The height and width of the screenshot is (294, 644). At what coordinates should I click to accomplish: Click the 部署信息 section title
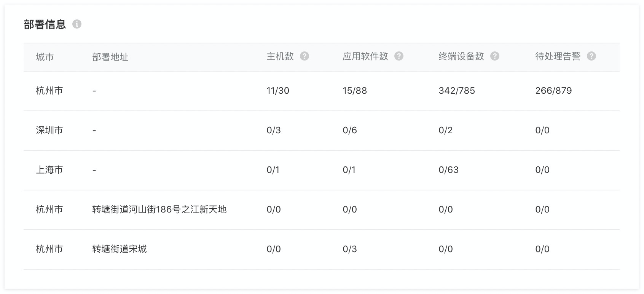(45, 24)
